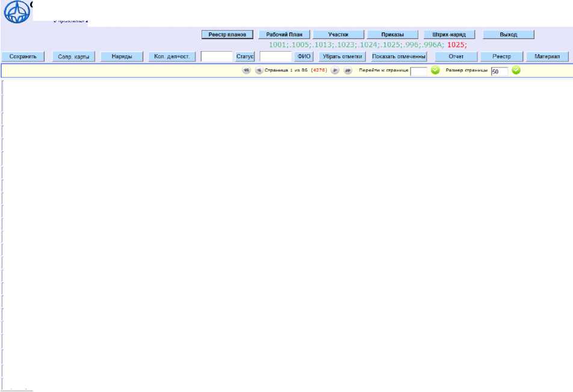Go to the next page arrow

click(335, 70)
